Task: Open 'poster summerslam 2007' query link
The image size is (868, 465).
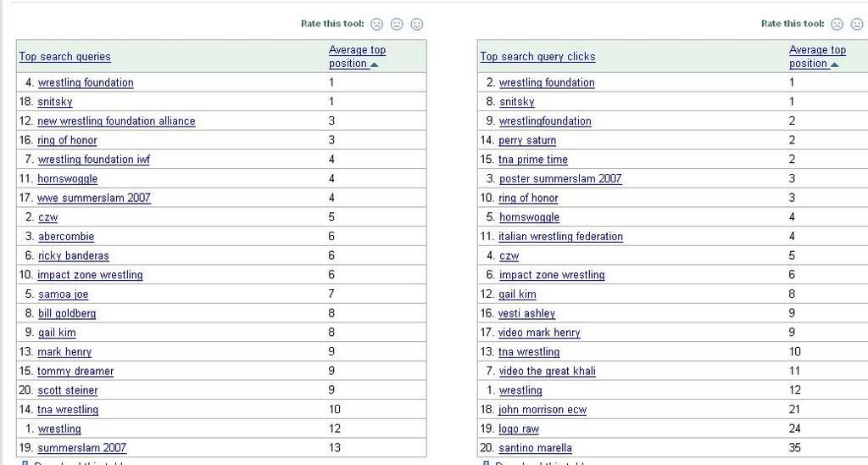Action: (560, 178)
